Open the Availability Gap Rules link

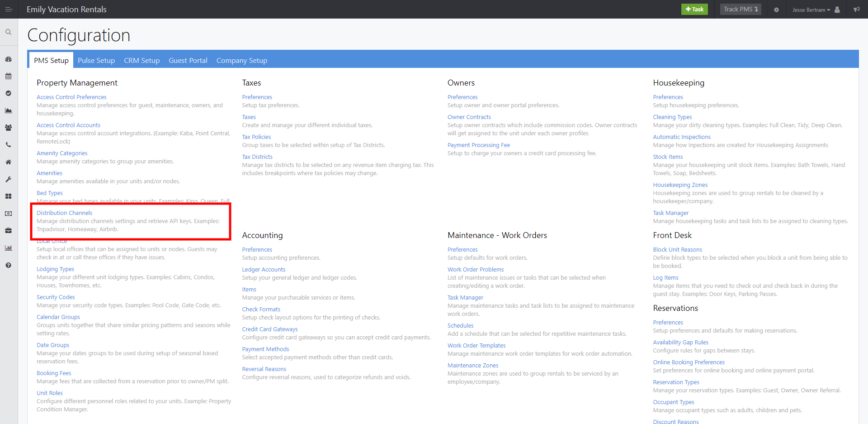[x=681, y=342]
